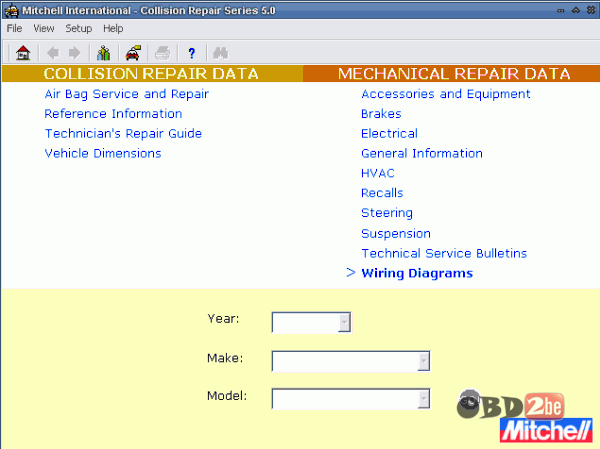The width and height of the screenshot is (600, 449).
Task: Open General Information link
Action: pos(422,153)
